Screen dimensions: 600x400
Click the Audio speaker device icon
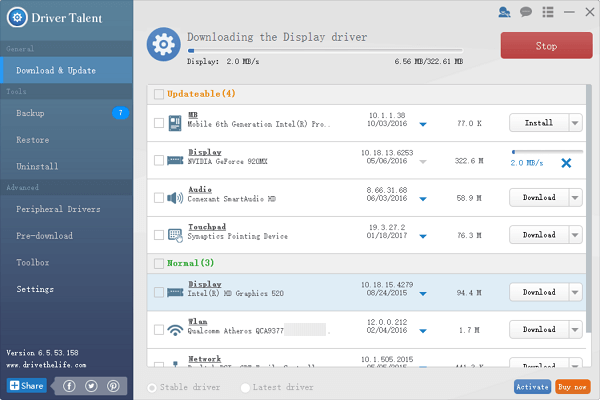pyautogui.click(x=175, y=198)
